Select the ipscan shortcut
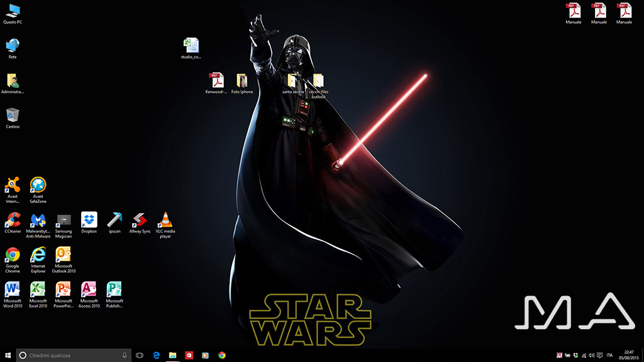The image size is (644, 362). coord(114,223)
